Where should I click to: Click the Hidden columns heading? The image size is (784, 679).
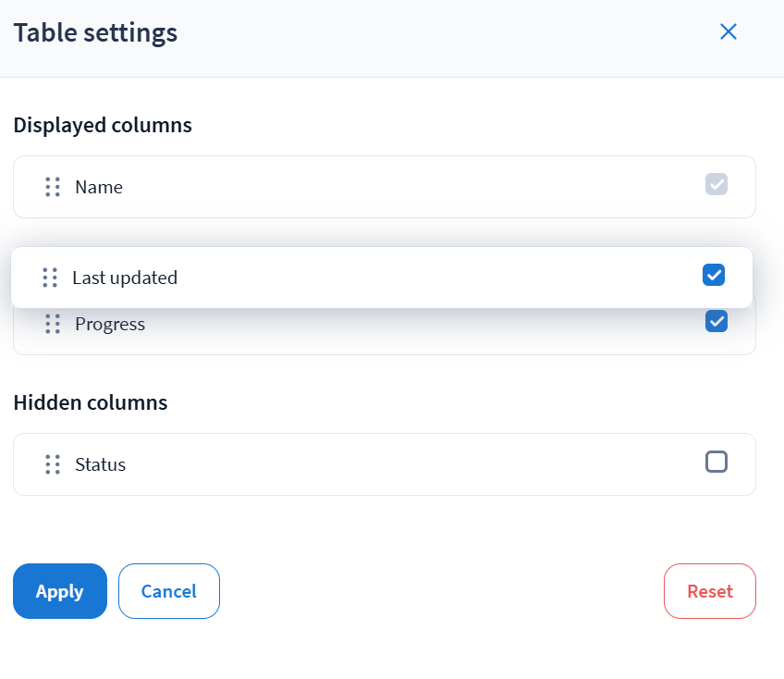[x=91, y=402]
